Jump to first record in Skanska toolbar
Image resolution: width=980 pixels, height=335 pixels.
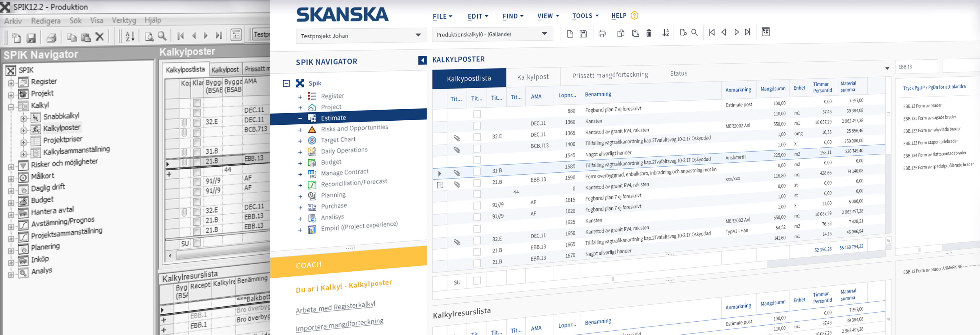711,32
